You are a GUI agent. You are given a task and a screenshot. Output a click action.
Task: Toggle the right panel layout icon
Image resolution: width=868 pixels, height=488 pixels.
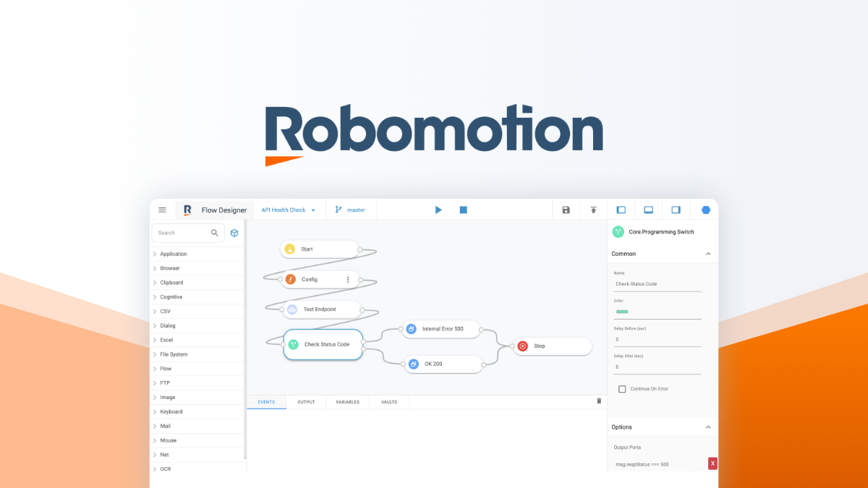[676, 210]
